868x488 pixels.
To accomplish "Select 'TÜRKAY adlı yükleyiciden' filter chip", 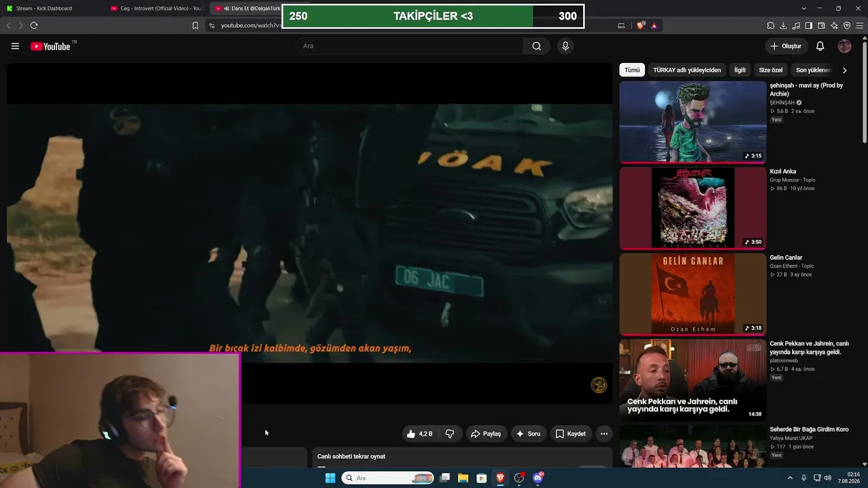I will [687, 70].
